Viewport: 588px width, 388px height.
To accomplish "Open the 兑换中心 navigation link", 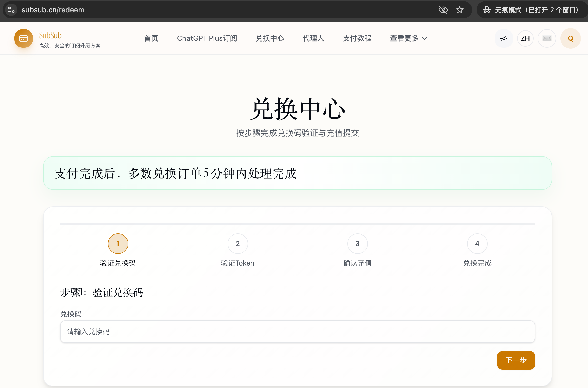I will (270, 38).
